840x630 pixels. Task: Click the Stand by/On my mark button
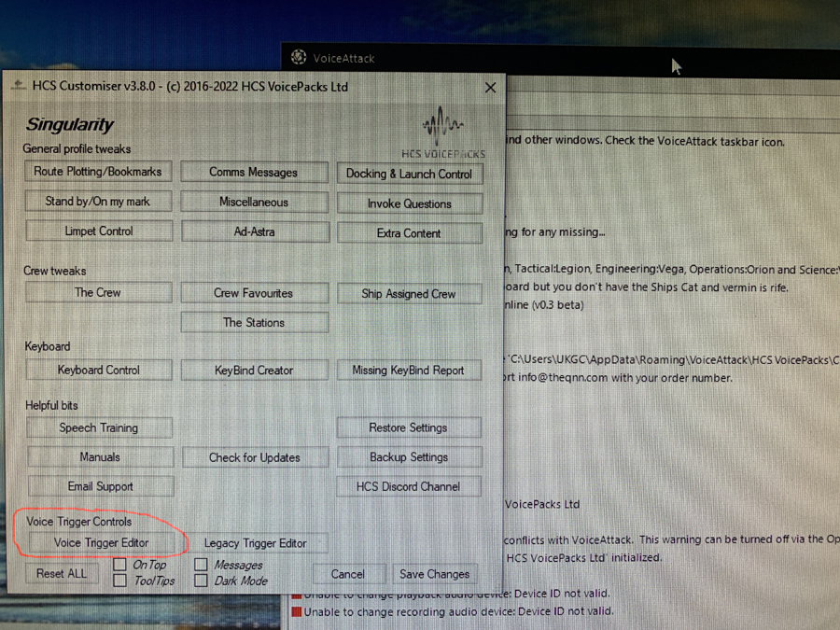coord(98,202)
